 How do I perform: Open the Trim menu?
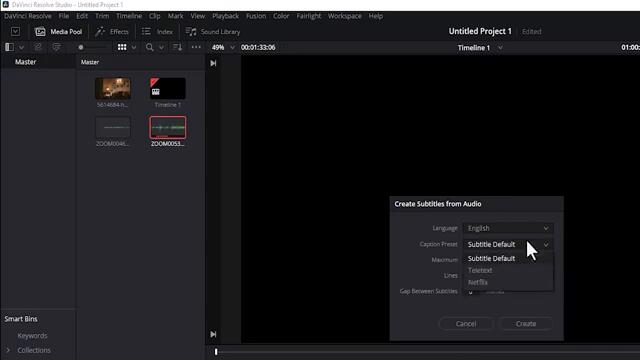point(102,16)
